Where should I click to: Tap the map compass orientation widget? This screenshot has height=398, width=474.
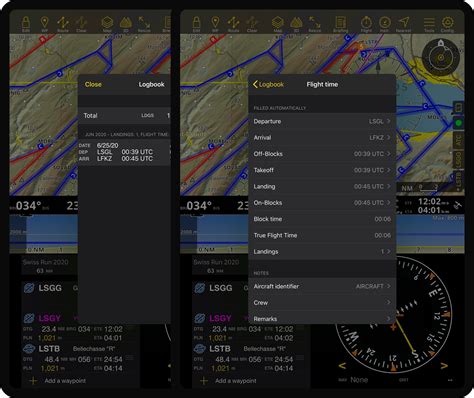(441, 57)
